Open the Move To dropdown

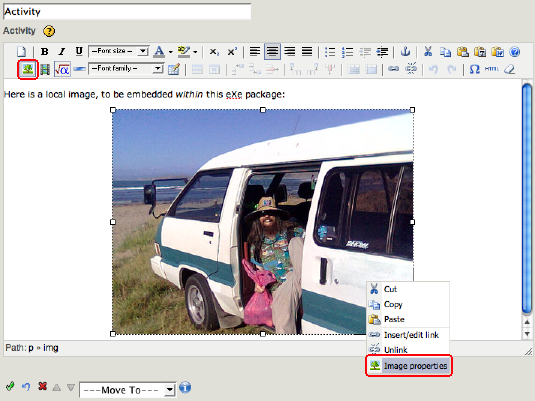click(x=128, y=390)
